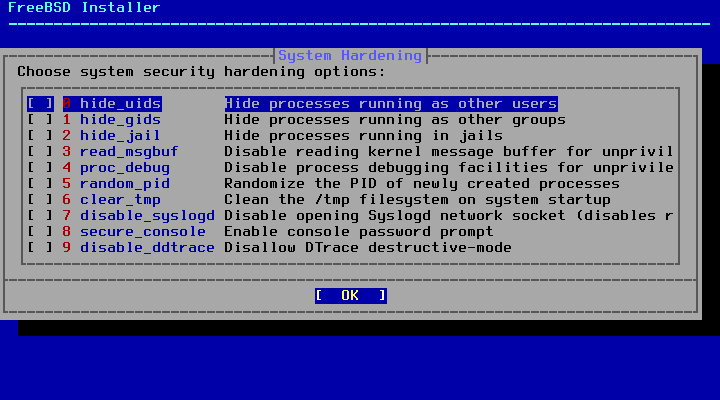The height and width of the screenshot is (400, 720).
Task: Toggle the hide_uids checkbox
Action: (40, 104)
